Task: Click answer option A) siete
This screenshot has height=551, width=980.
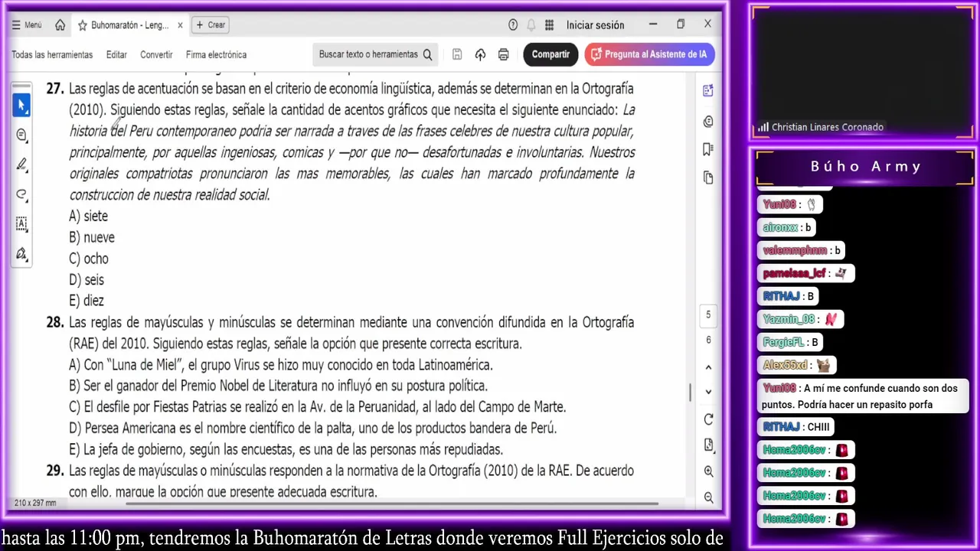Action: click(x=88, y=217)
